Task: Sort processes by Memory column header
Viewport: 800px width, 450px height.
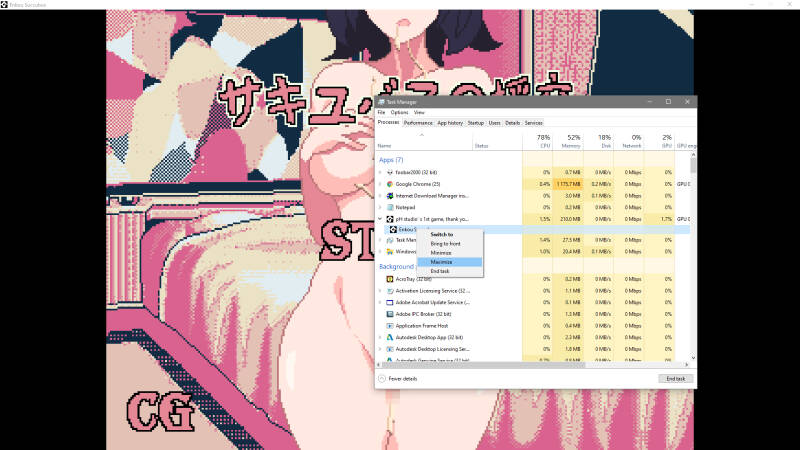Action: click(568, 141)
